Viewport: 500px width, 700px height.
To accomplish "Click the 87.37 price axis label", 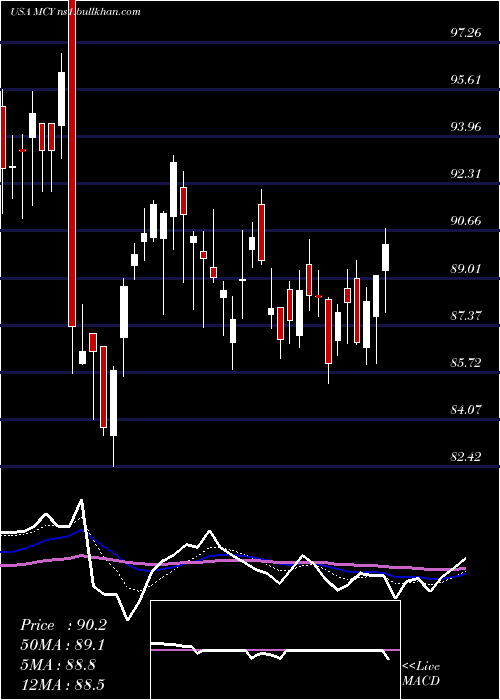I will point(466,316).
